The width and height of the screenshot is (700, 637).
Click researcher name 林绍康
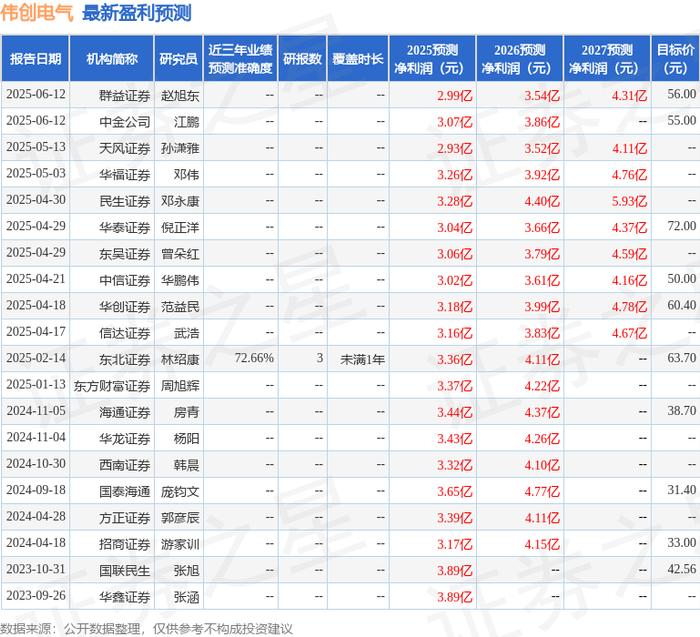pyautogui.click(x=180, y=359)
